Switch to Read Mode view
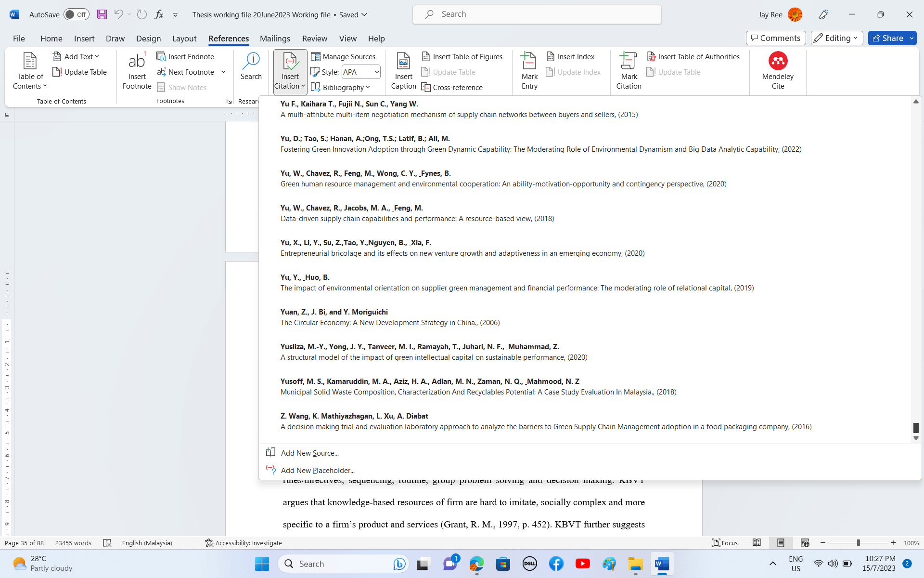924x578 pixels. 757,543
